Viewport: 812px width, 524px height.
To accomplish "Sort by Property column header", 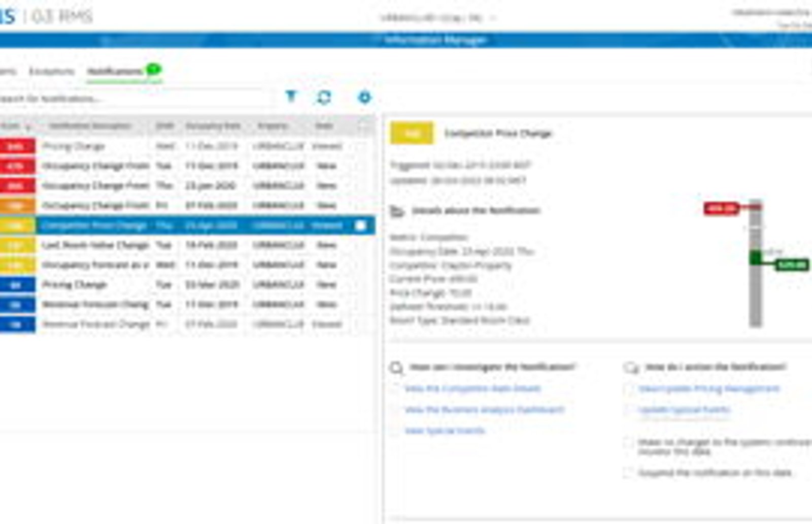I will (273, 126).
